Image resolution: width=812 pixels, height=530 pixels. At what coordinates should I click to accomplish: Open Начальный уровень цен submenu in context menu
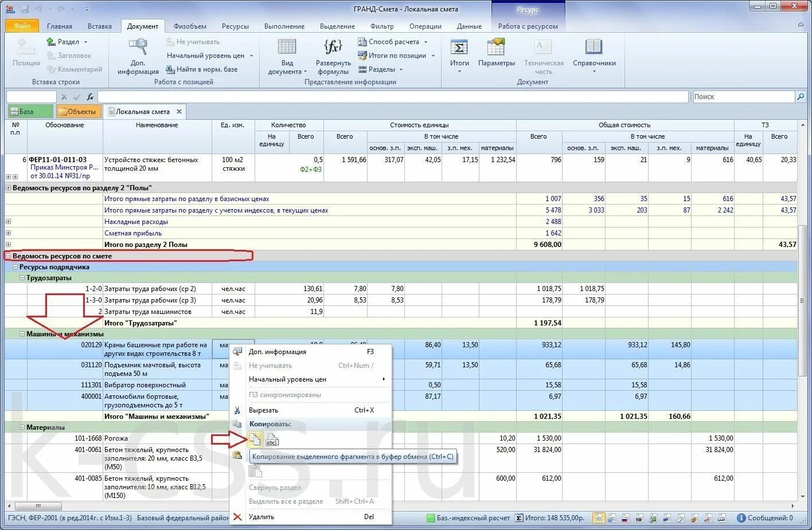(x=310, y=379)
